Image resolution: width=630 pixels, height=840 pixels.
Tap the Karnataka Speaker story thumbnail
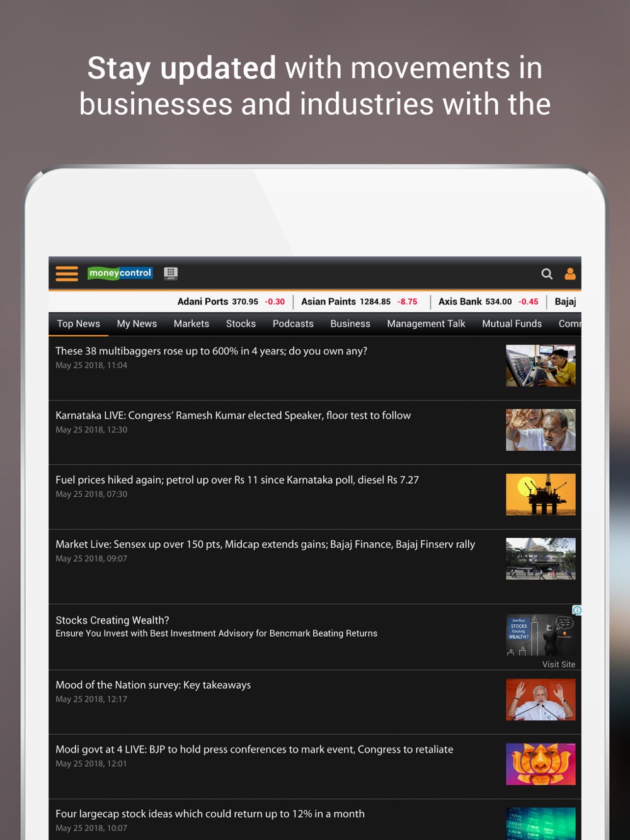pos(541,430)
